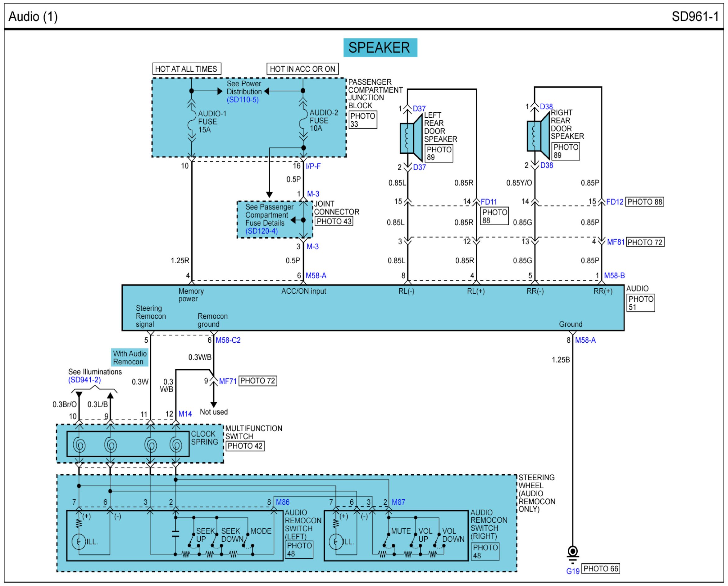
Task: Click the right remocon ILL. lamp symbol
Action: [x=336, y=542]
